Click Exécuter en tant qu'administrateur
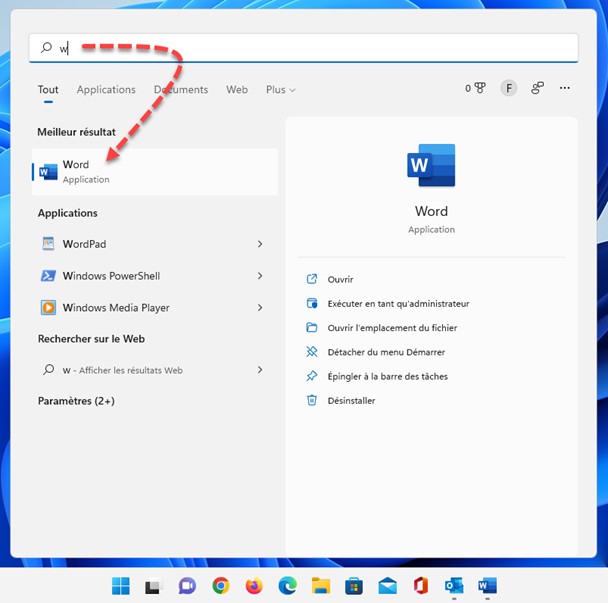The image size is (608, 603). (398, 303)
